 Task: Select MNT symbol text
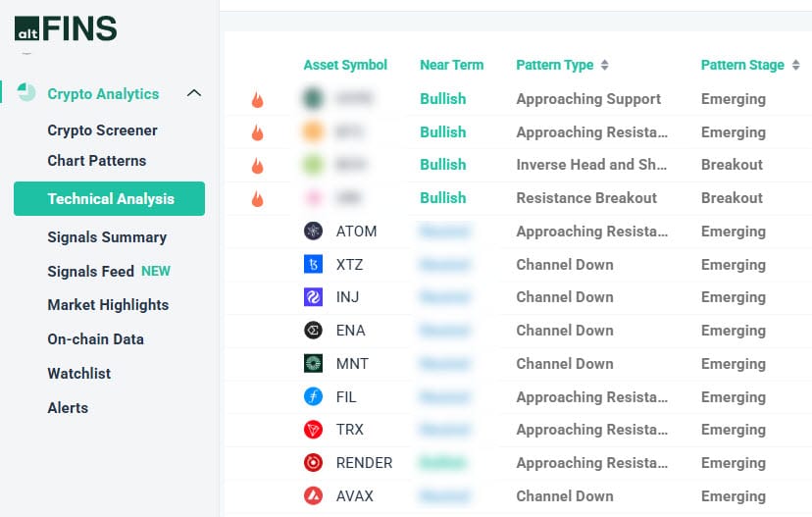352,364
